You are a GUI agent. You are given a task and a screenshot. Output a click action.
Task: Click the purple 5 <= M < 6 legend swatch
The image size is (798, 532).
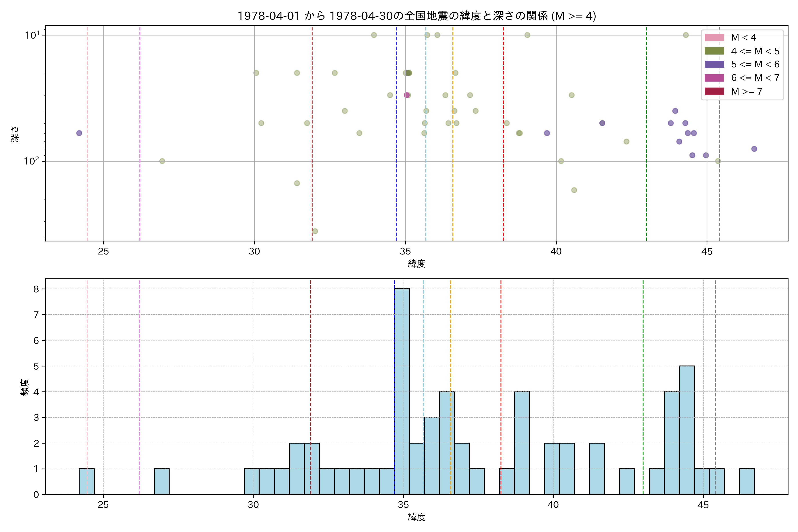714,65
